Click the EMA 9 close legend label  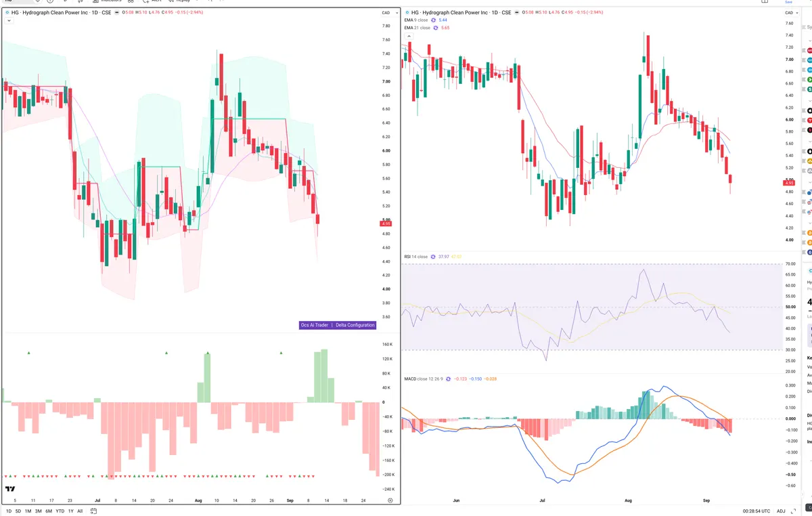point(415,20)
